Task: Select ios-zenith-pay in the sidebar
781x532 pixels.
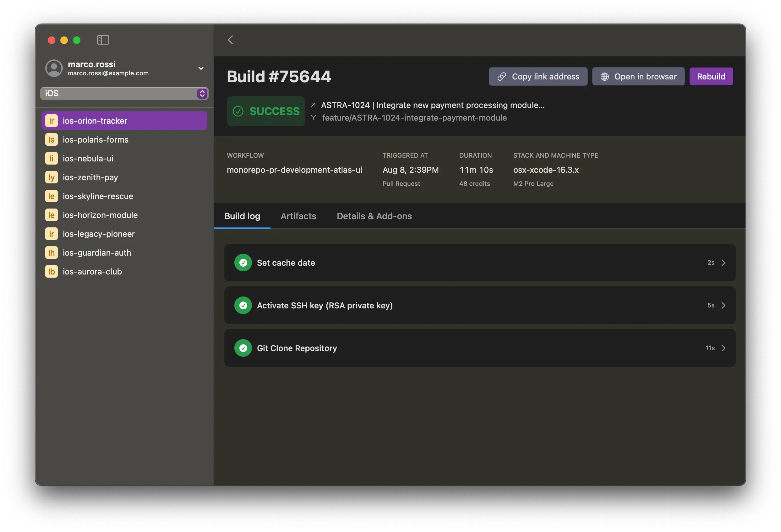Action: pos(124,177)
